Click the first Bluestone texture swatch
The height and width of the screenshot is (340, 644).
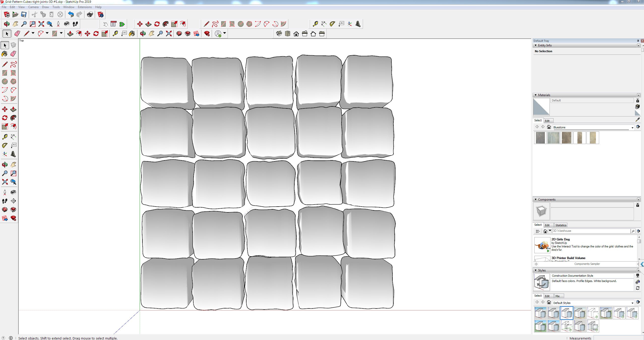[x=540, y=137]
